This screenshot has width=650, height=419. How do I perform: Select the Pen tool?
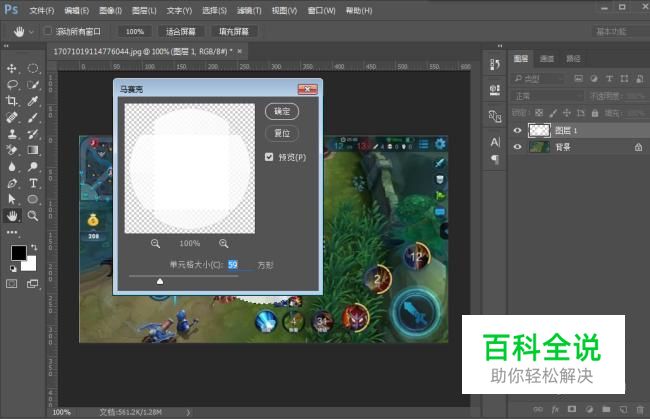tap(12, 183)
